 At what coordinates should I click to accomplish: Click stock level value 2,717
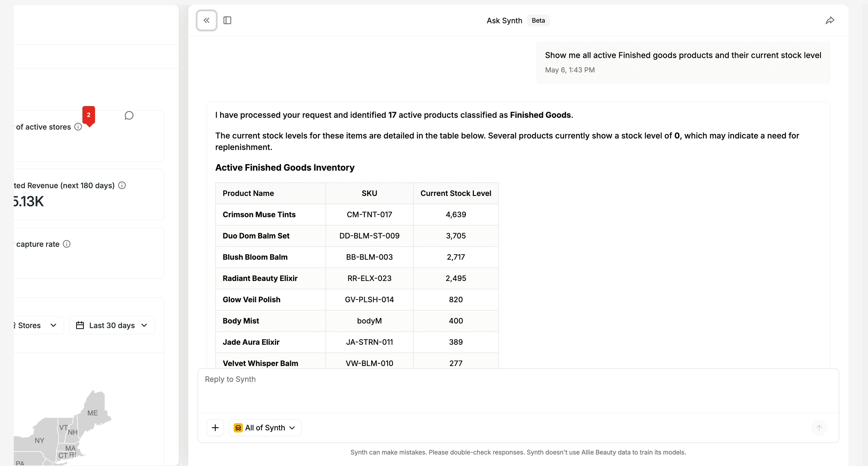point(456,257)
